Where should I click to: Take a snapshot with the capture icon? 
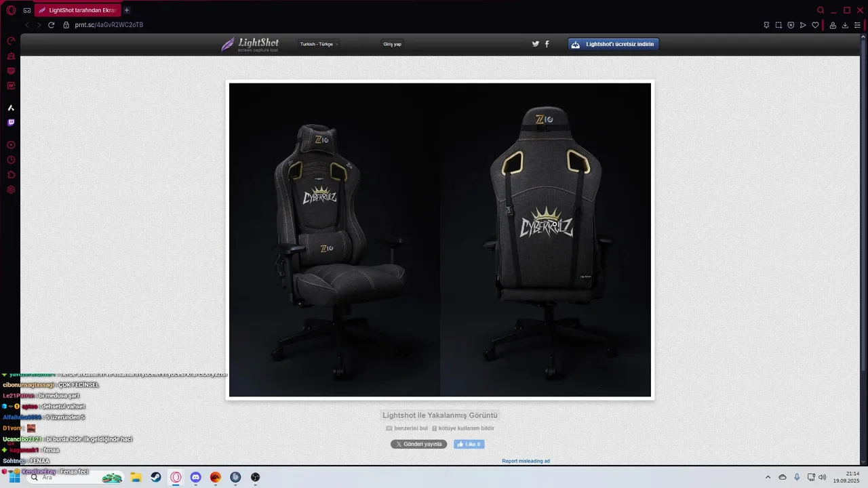[x=778, y=25]
